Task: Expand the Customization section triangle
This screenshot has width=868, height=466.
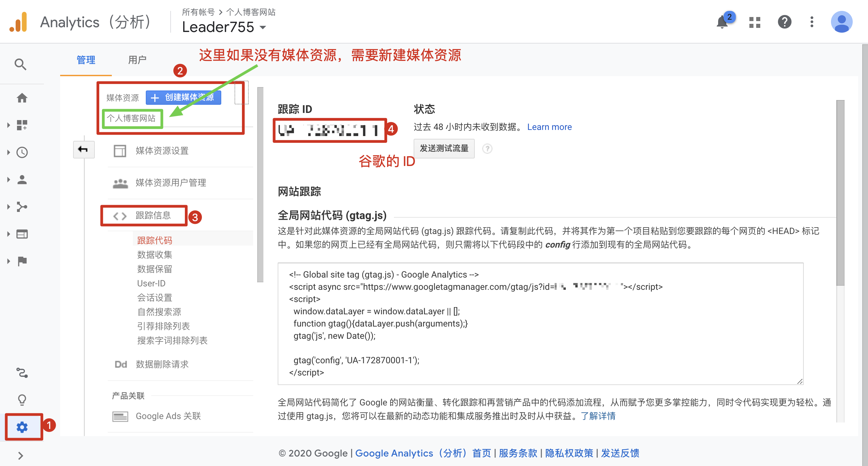Action: click(8, 125)
